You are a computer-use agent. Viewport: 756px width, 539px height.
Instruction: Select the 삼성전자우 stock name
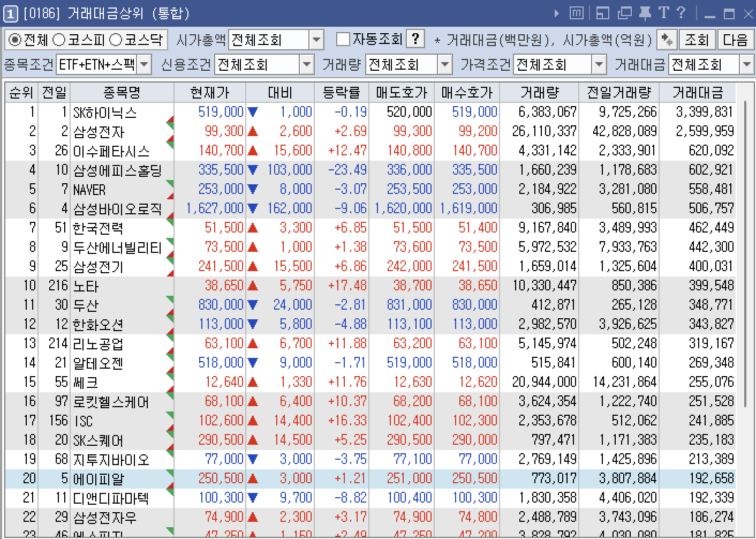(x=105, y=518)
